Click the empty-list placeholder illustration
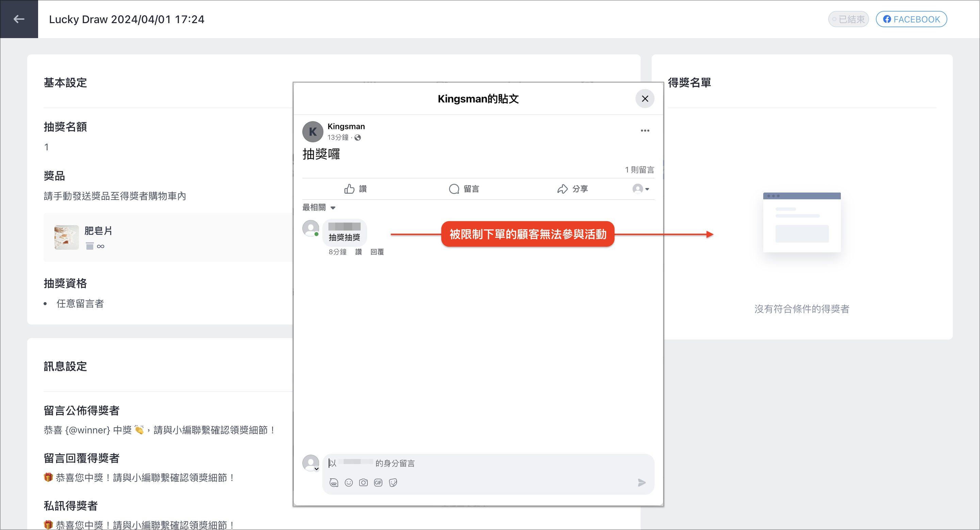This screenshot has height=530, width=980. coord(801,222)
